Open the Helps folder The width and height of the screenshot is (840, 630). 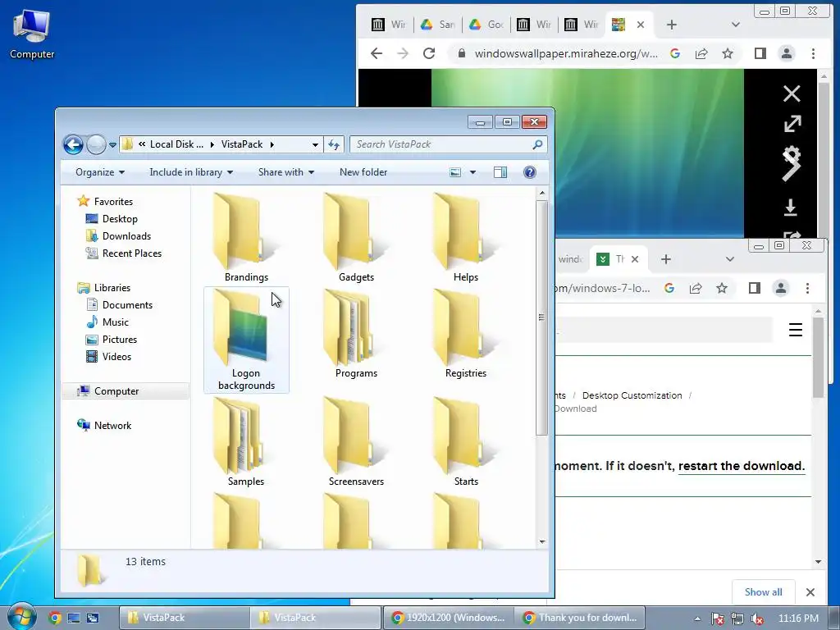pyautogui.click(x=466, y=239)
